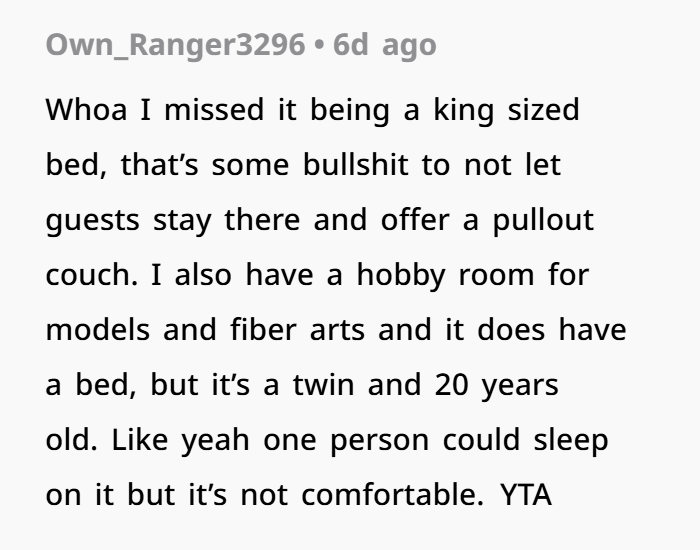Click the phrase fiber arts

click(x=297, y=329)
